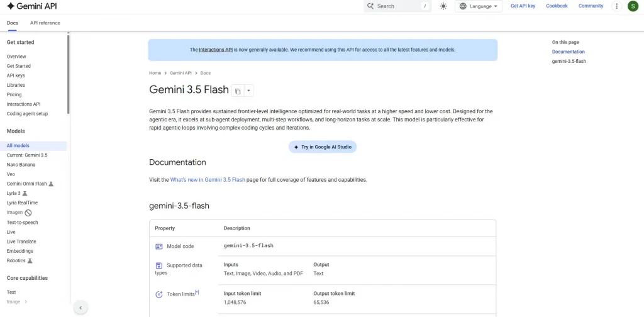Click the Home breadcrumb
This screenshot has height=317, width=644.
tap(155, 73)
